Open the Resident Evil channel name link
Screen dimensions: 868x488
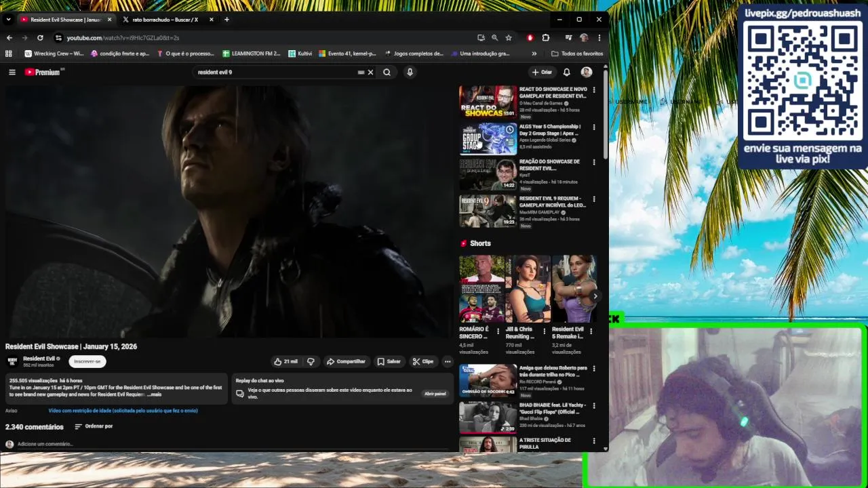(x=39, y=359)
